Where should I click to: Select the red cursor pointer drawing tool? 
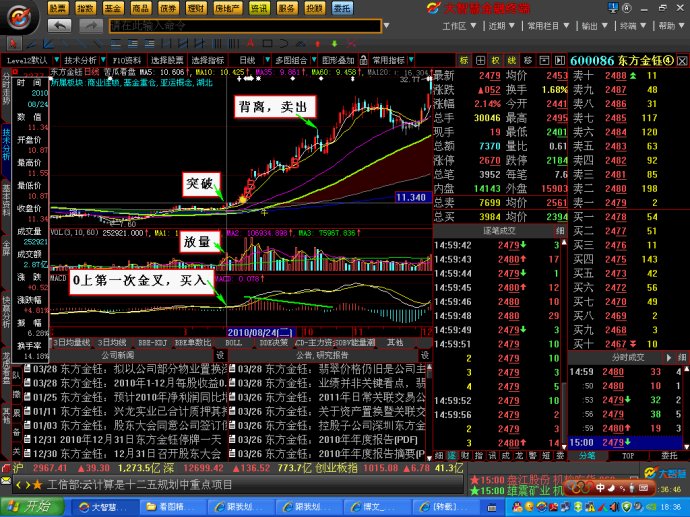point(13,44)
